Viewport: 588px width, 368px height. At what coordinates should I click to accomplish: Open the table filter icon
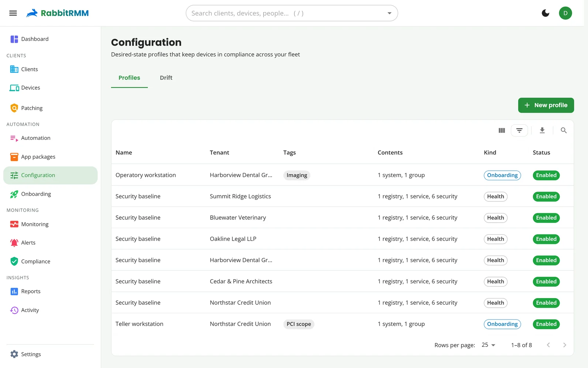(519, 130)
